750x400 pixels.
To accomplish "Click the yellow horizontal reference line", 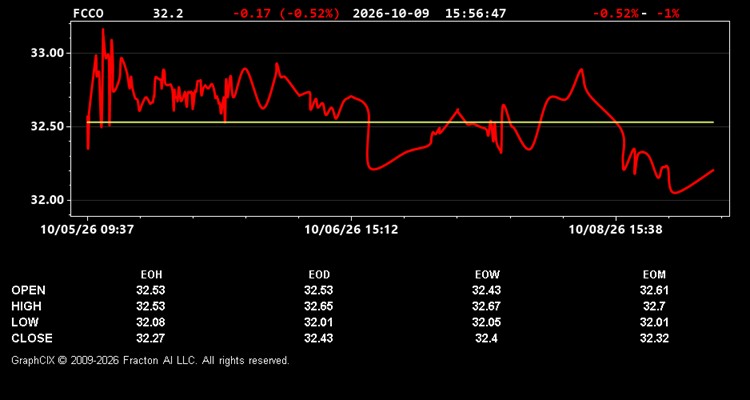I will tap(400, 122).
